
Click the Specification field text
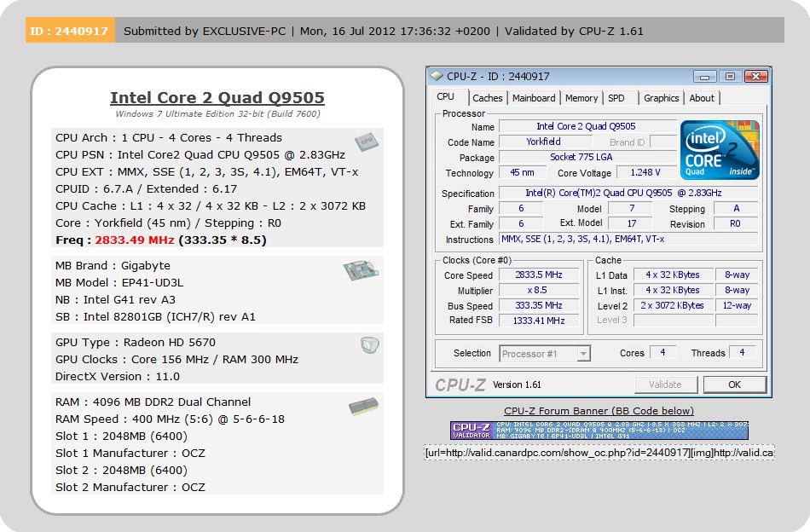[628, 193]
